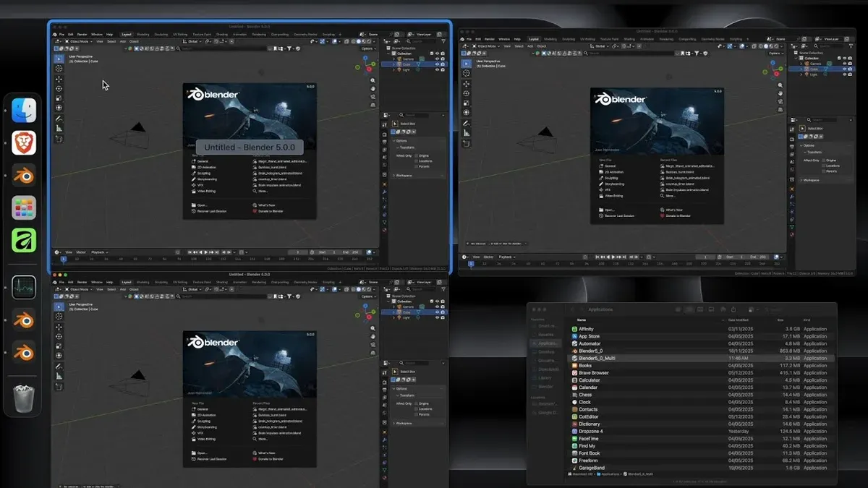Enable Locations checkbox in top-right Blender window
This screenshot has width=868, height=488.
[x=823, y=166]
